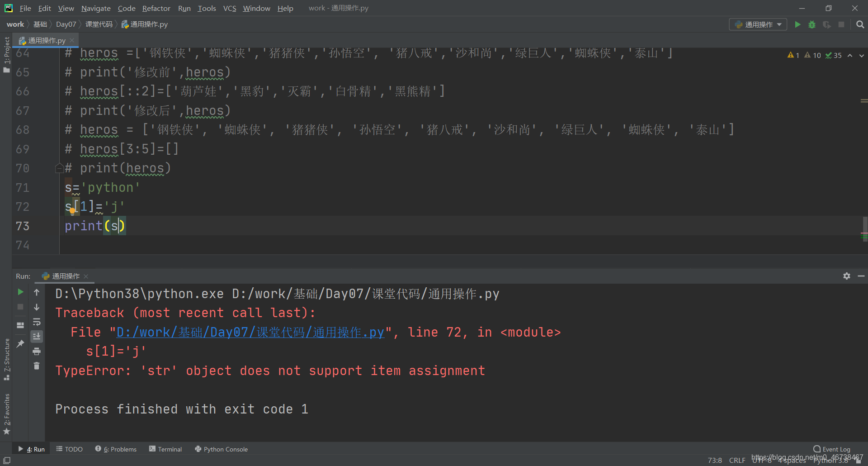Rerun program in Run panel
Image resolution: width=868 pixels, height=466 pixels.
[20, 292]
